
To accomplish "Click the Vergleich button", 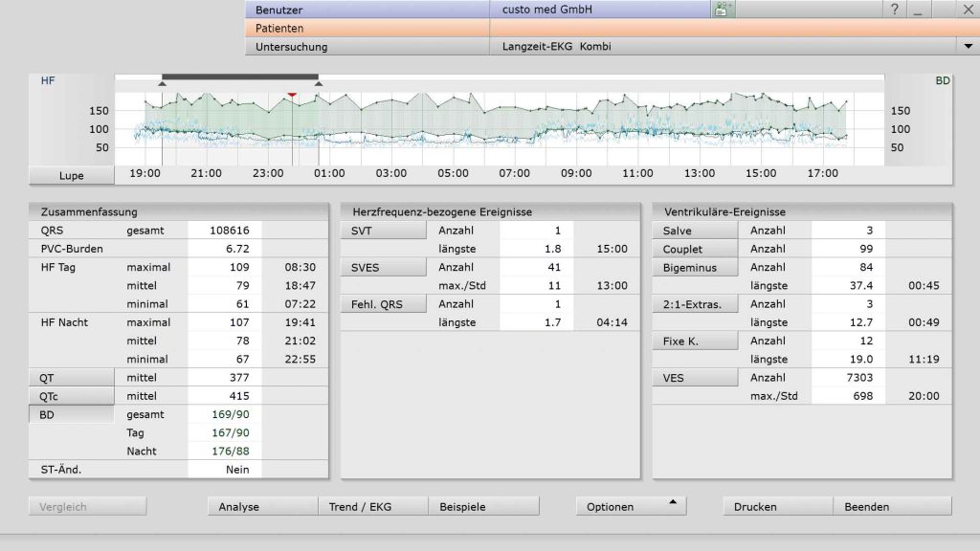I will (x=87, y=507).
